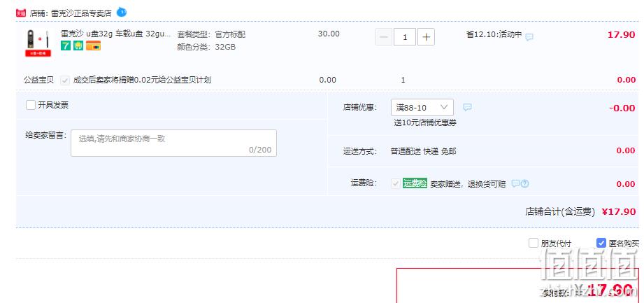Click the green 7-day return badge icon
644x303 pixels.
(x=66, y=45)
